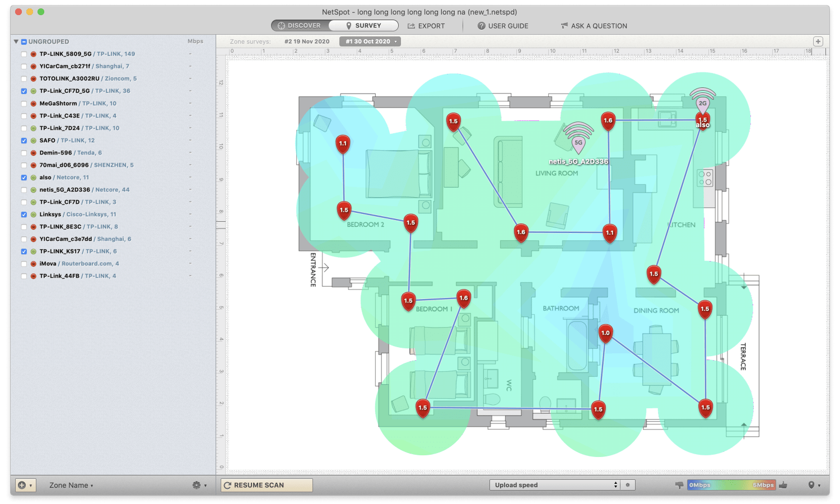
Task: Select zone survey #2 19 Nov 2020
Action: (x=307, y=41)
